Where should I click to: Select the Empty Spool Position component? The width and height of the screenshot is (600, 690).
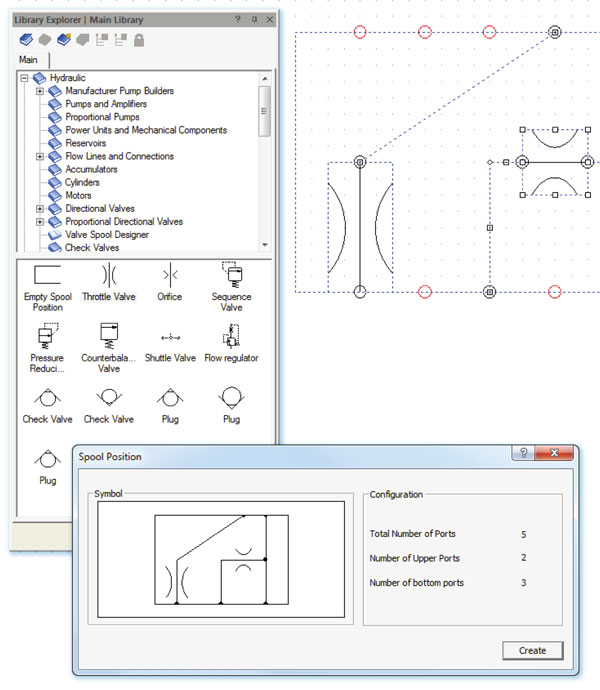[x=48, y=288]
